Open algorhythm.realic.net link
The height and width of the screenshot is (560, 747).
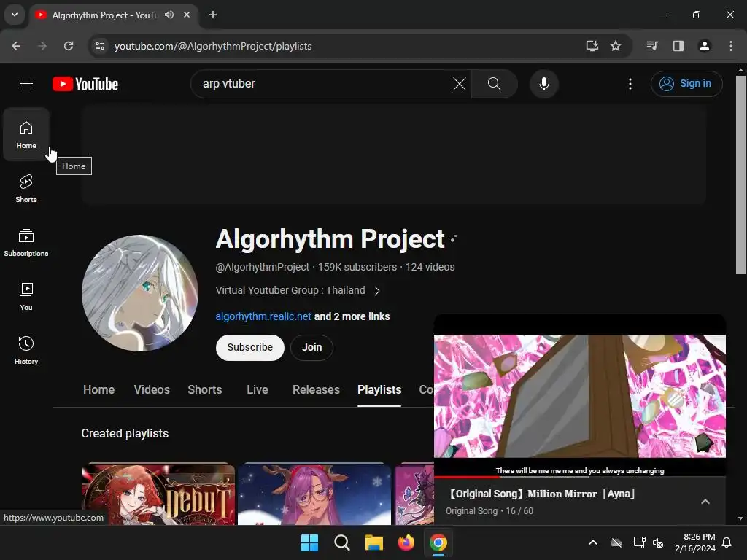point(263,316)
